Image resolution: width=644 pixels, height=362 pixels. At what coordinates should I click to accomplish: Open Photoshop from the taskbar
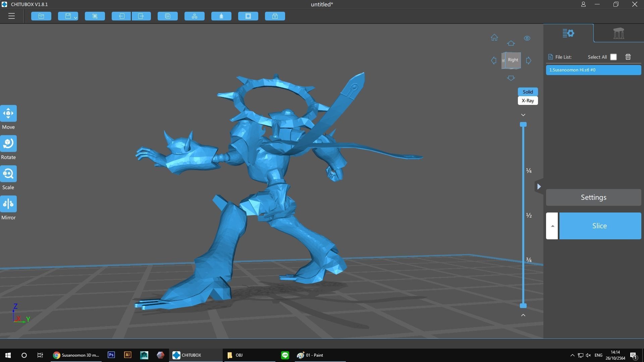click(111, 355)
